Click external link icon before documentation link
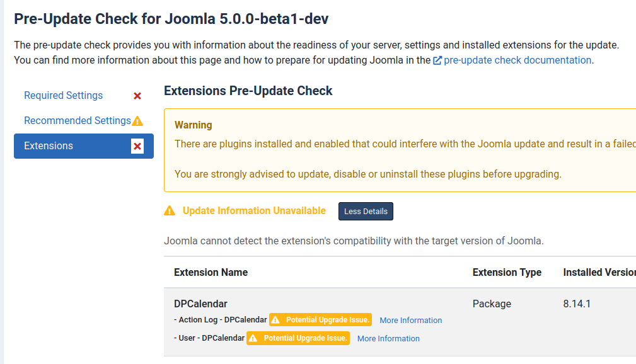The image size is (636, 364). pyautogui.click(x=437, y=61)
